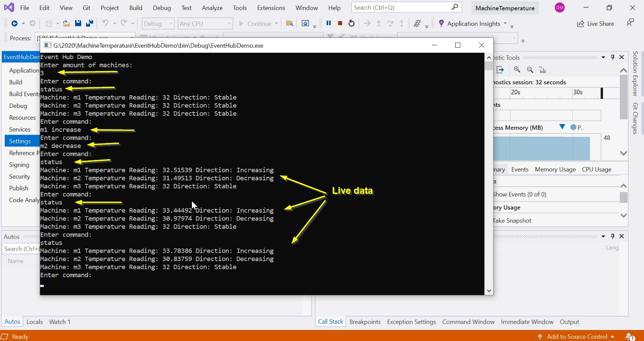Select the Signing page in project properties
The width and height of the screenshot is (644, 341).
point(19,165)
